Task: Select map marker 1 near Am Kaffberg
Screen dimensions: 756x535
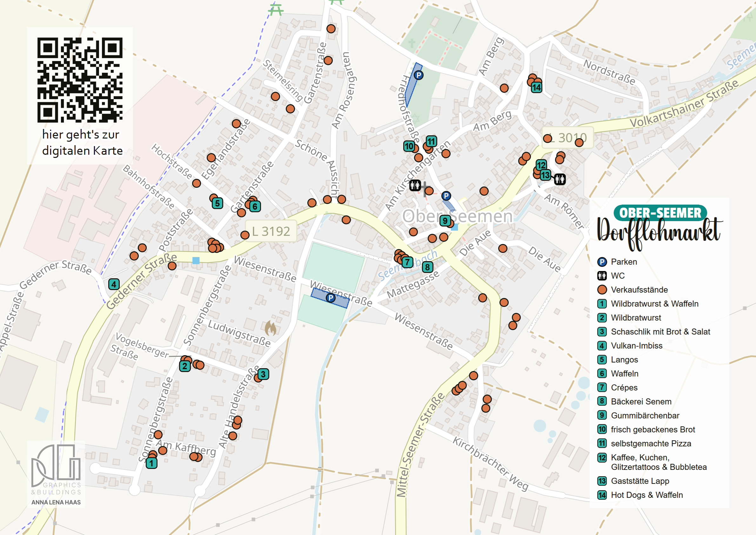Action: pyautogui.click(x=151, y=463)
